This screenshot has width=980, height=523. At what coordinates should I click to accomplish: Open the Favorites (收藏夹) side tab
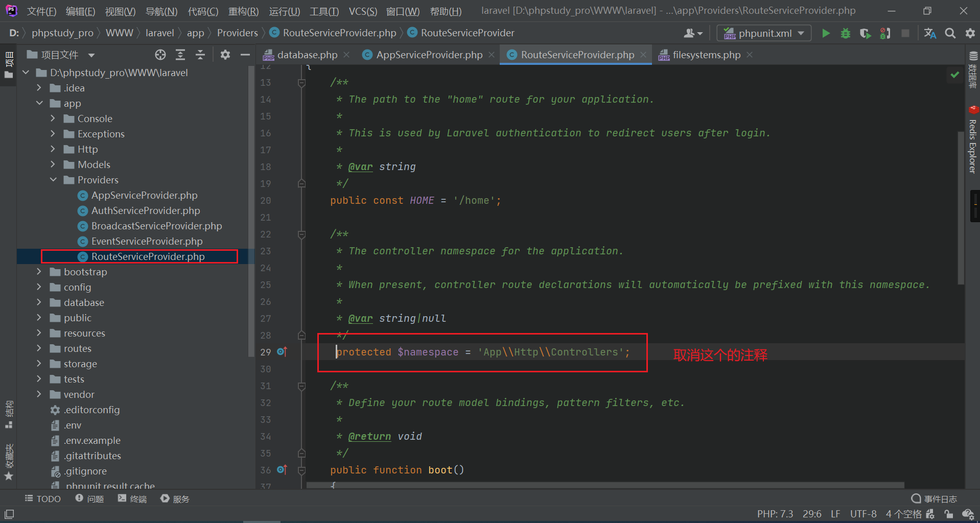[9, 462]
